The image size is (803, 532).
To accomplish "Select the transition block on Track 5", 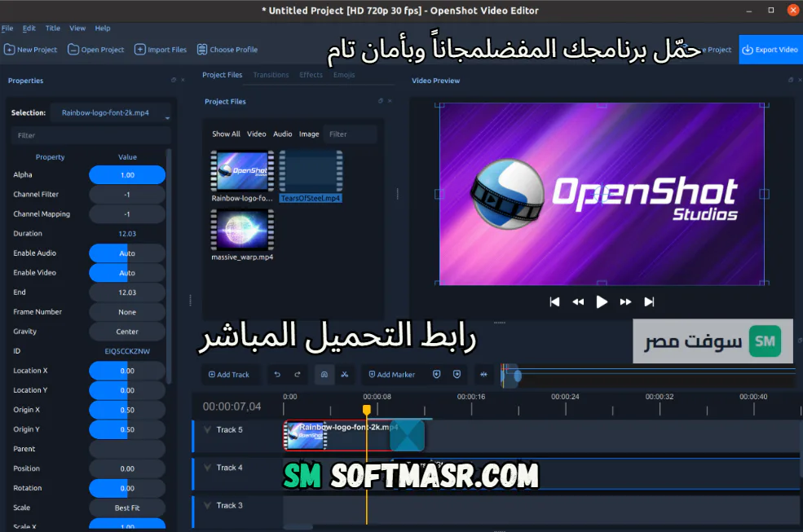I will [408, 436].
